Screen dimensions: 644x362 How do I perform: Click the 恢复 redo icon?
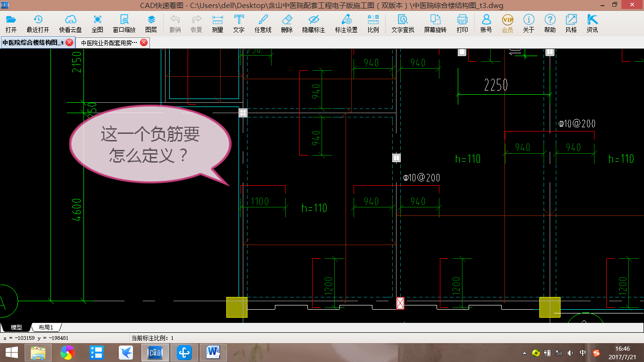point(196,24)
